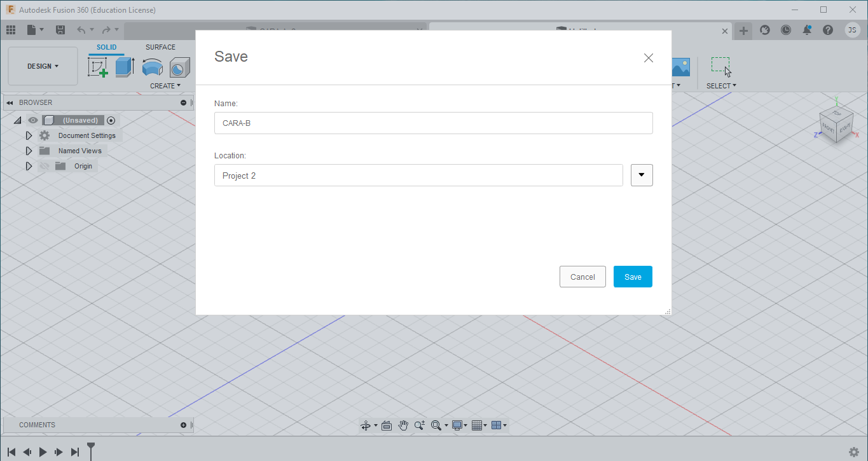The width and height of the screenshot is (868, 461).
Task: Close the Save dialog with X
Action: (649, 58)
